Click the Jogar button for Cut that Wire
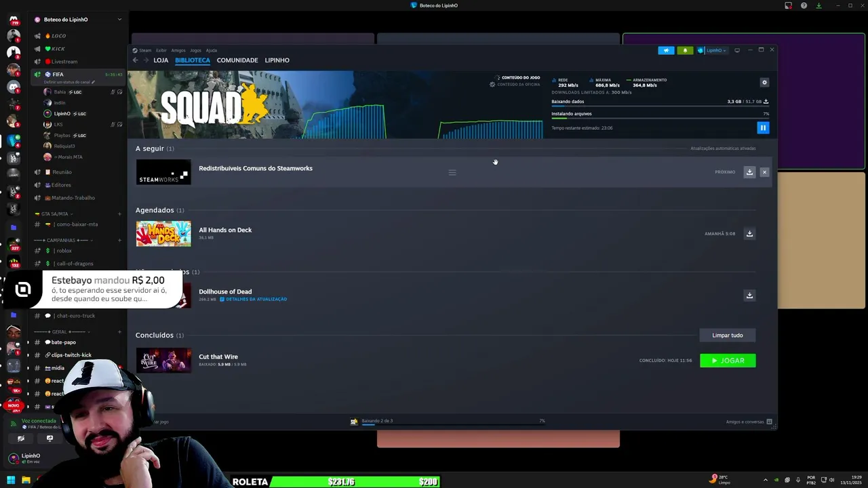The height and width of the screenshot is (488, 868). tap(728, 361)
